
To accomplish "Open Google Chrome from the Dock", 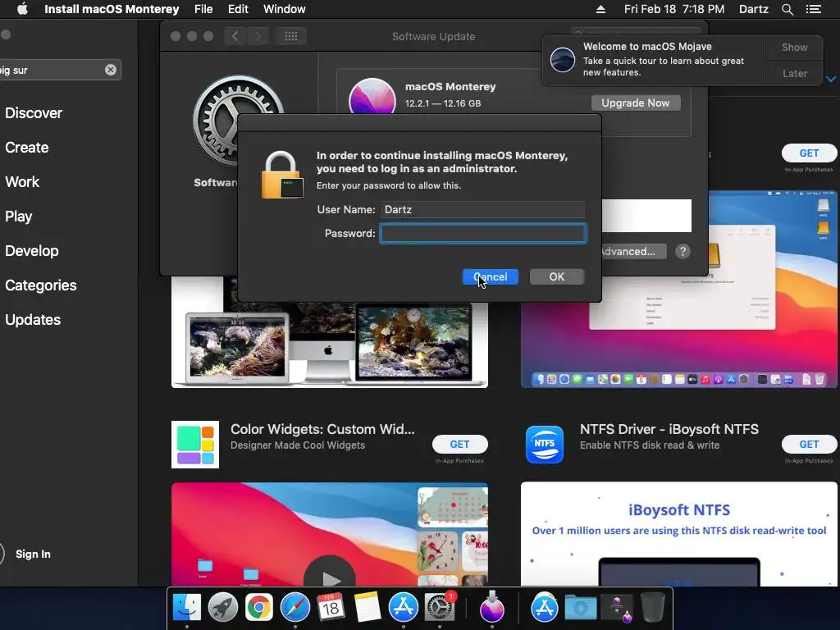I will pos(258,607).
